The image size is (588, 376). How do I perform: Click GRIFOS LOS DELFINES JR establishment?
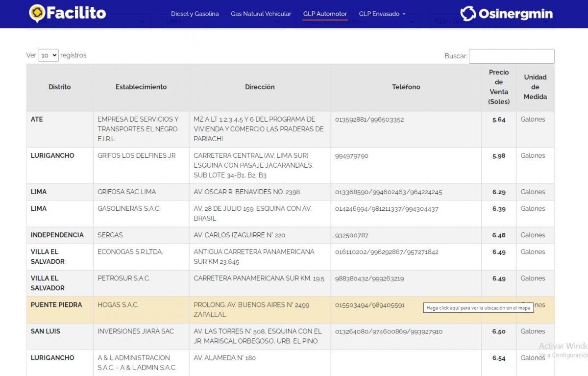point(136,156)
